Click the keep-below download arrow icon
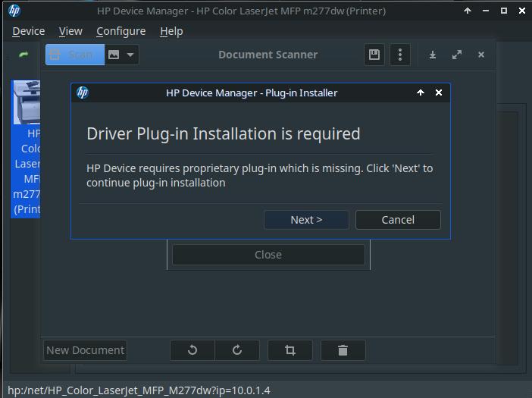532x398 pixels. pyautogui.click(x=433, y=55)
